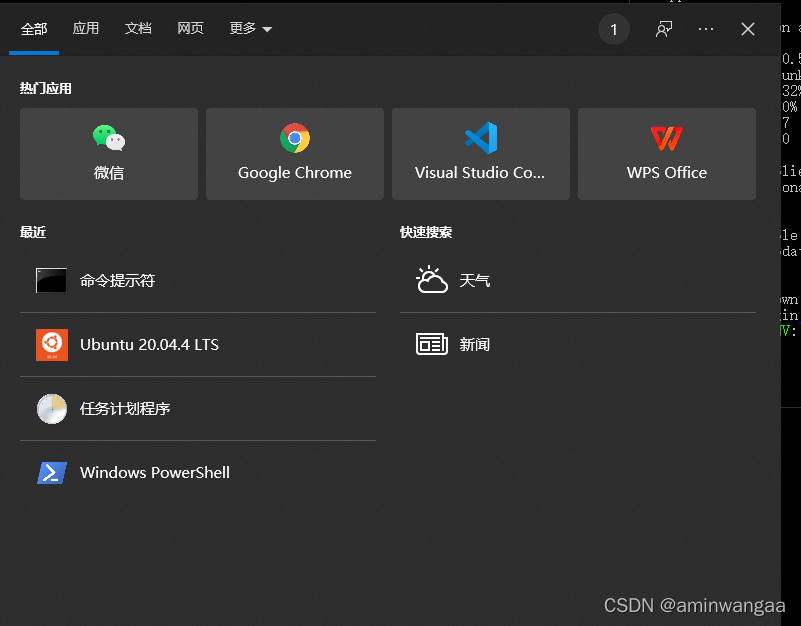
Task: Open the 微信 (WeChat) app tile
Action: [109, 154]
